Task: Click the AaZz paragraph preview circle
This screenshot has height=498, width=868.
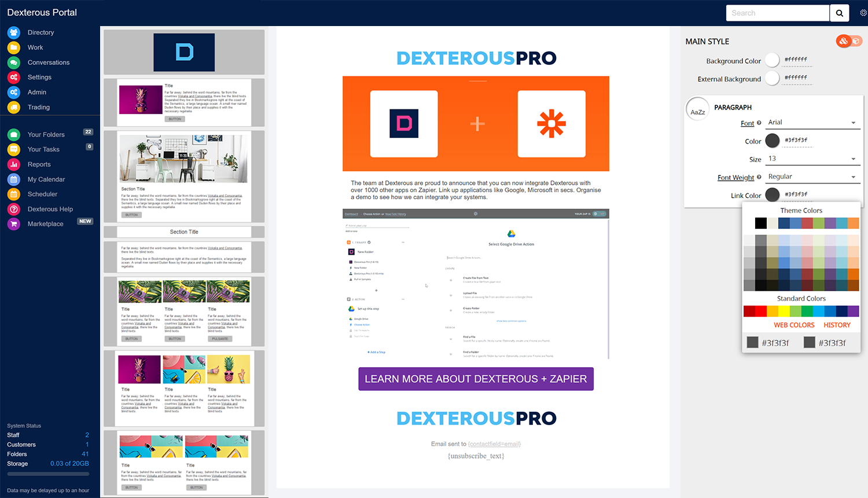Action: click(698, 109)
